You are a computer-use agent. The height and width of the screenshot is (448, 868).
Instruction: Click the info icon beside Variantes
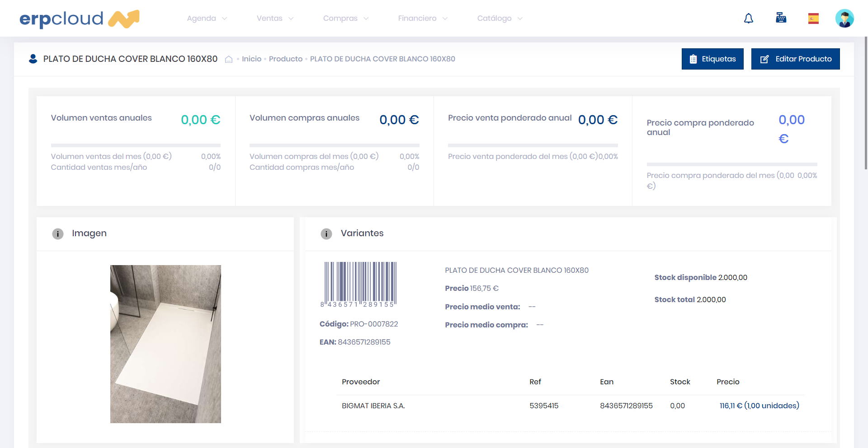[x=326, y=233]
